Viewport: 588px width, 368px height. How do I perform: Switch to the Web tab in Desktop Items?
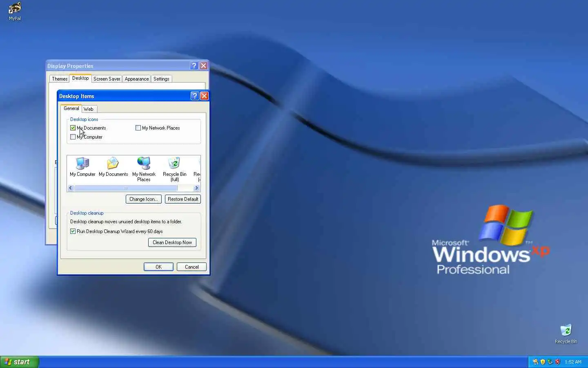[x=89, y=109]
